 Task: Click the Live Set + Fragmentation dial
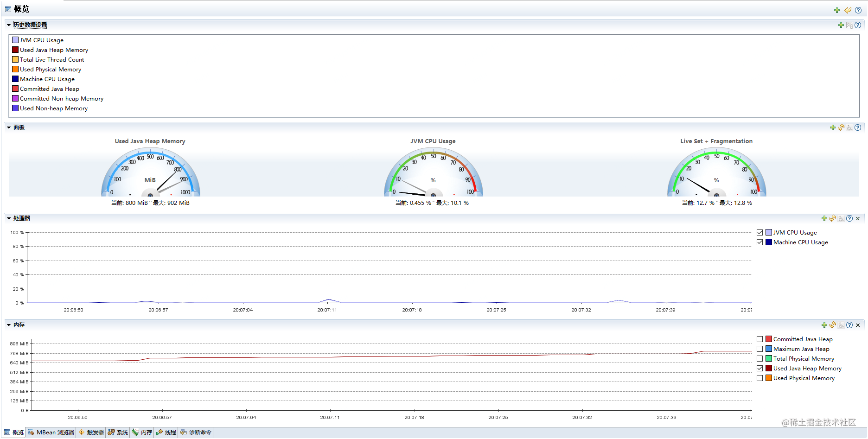(716, 172)
